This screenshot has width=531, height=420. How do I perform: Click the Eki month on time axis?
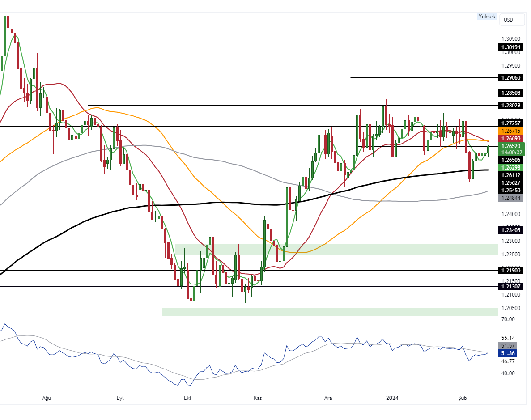pos(187,398)
